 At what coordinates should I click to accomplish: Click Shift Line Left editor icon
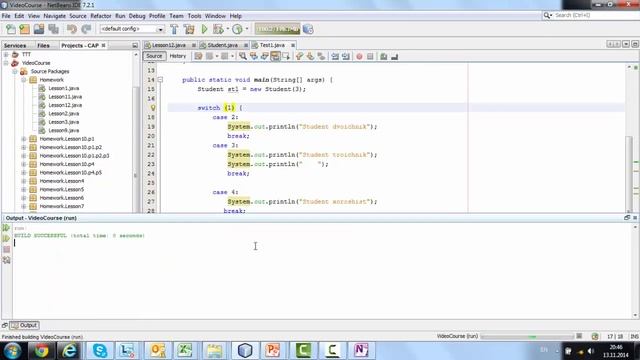pos(335,56)
